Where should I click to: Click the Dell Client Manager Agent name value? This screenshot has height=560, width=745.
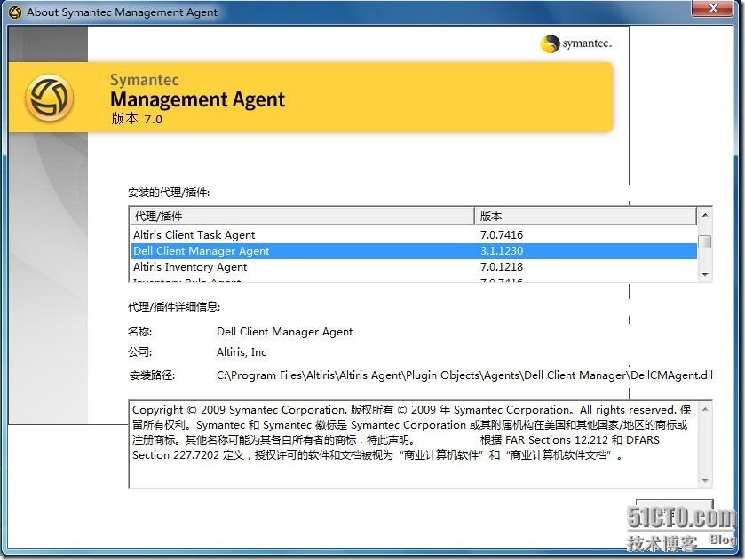click(285, 332)
